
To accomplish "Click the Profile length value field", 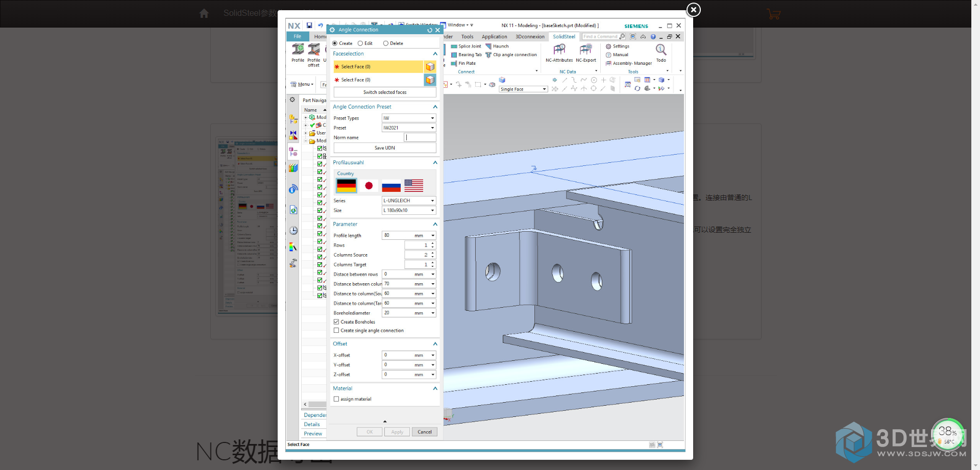I will coord(399,236).
